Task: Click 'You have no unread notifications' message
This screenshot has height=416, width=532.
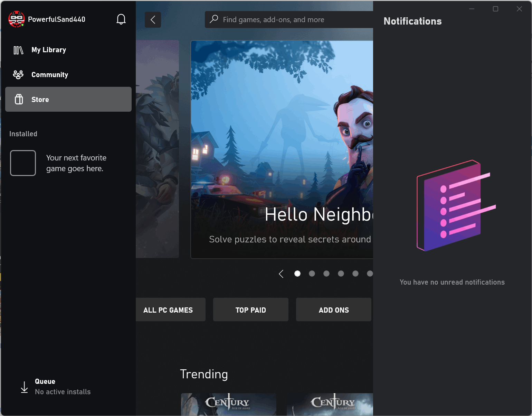Action: (x=452, y=282)
